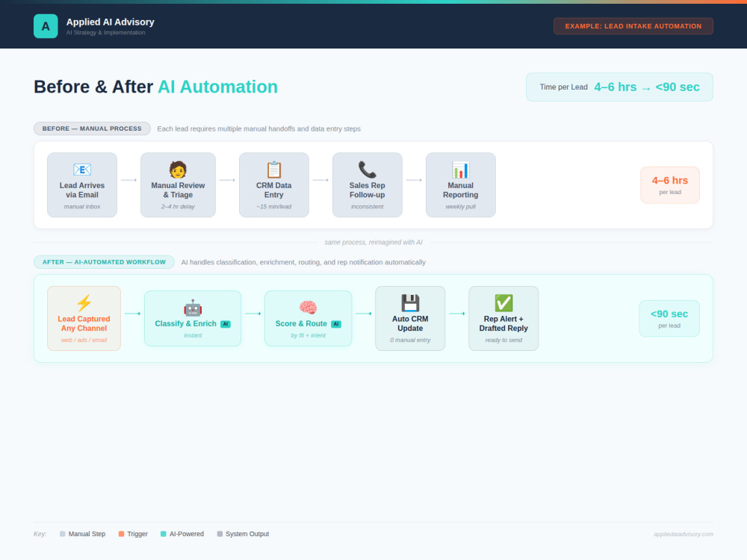
Task: Click the "same process, reimagined with AI" divider text
Action: pyautogui.click(x=373, y=243)
